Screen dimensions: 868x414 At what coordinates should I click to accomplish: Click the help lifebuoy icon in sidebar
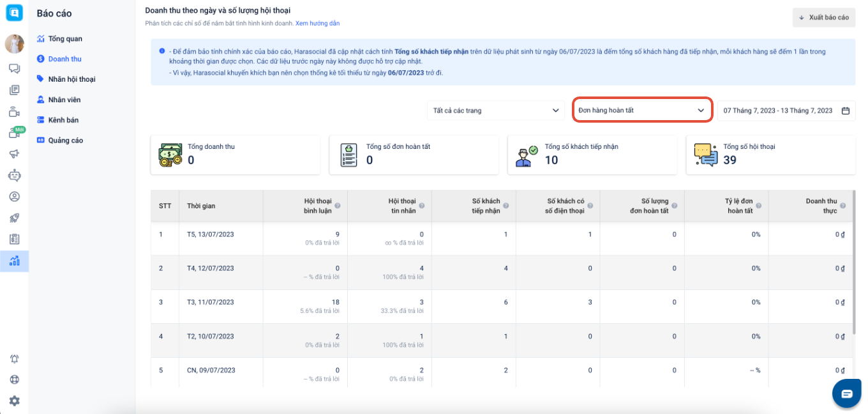coord(14,380)
